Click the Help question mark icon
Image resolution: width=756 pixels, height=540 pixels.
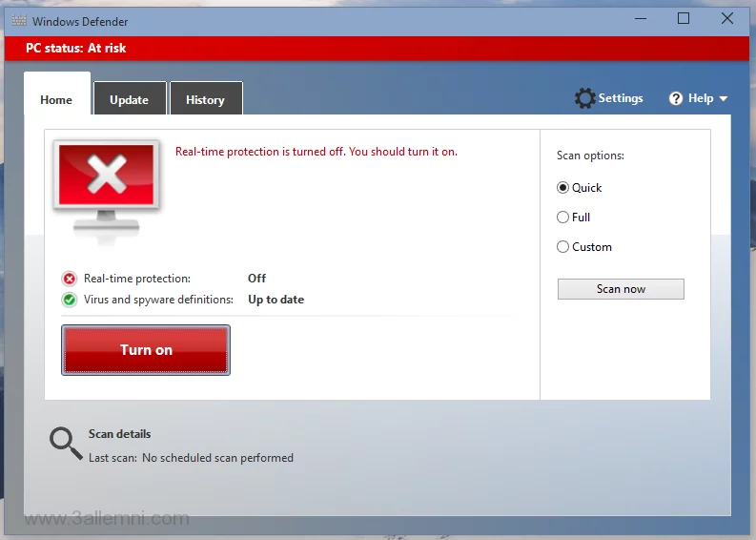tap(676, 98)
